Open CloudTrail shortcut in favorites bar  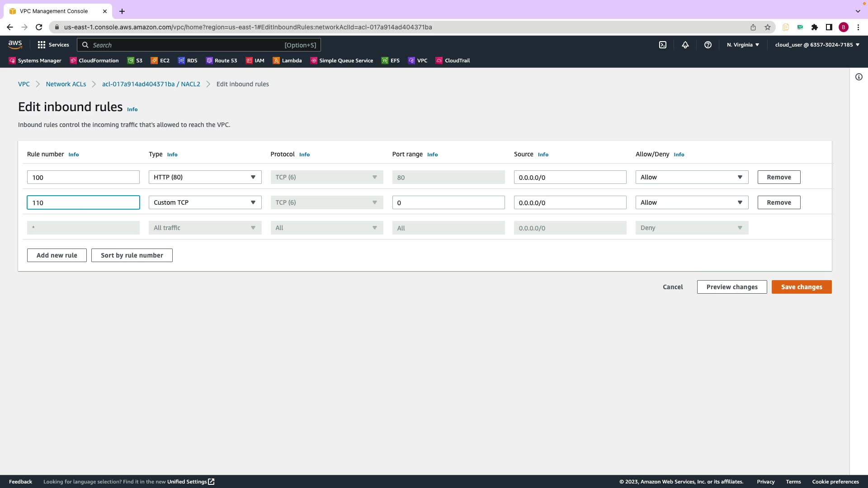tap(453, 61)
